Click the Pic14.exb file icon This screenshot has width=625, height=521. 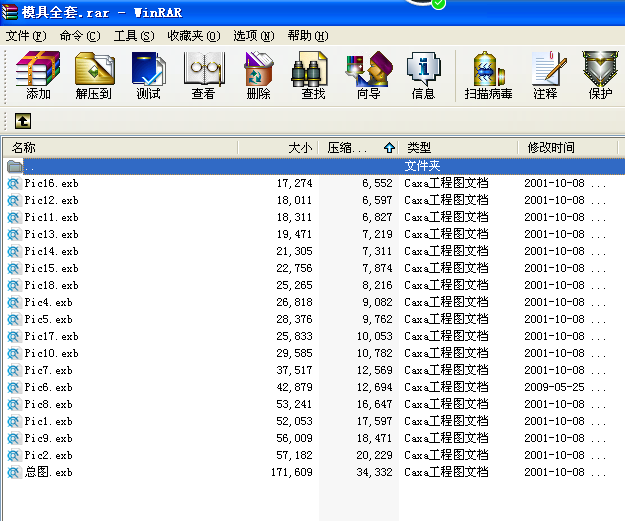(14, 251)
